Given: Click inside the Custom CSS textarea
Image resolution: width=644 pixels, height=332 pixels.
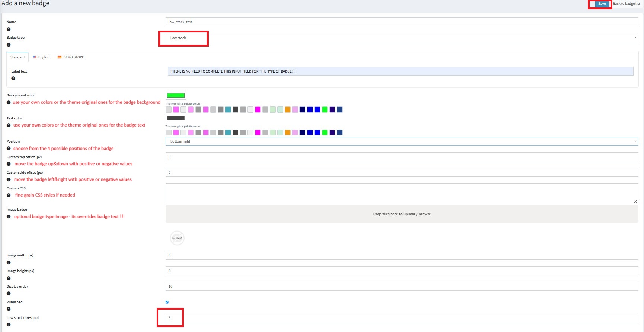Looking at the screenshot, I should pyautogui.click(x=402, y=194).
